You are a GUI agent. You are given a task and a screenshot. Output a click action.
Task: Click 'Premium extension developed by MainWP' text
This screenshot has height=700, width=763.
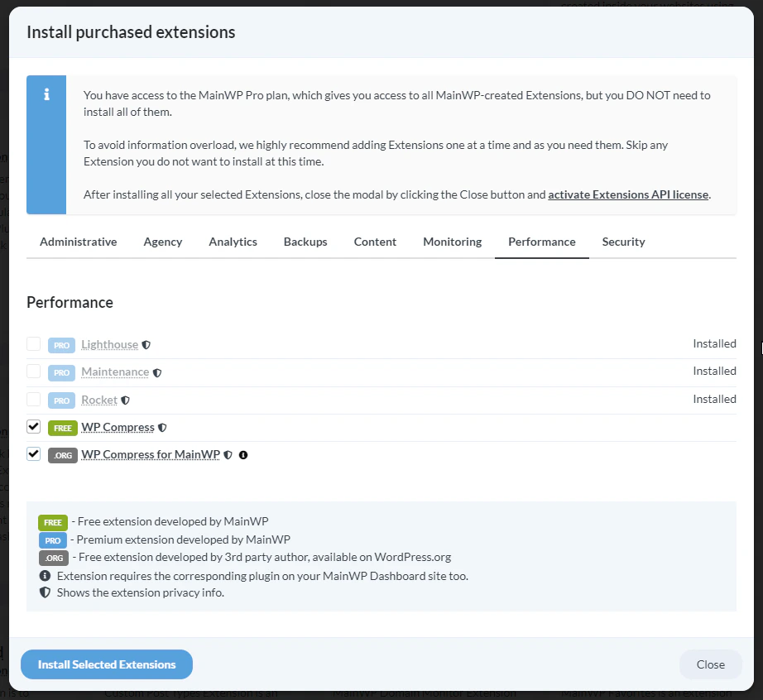(x=184, y=539)
